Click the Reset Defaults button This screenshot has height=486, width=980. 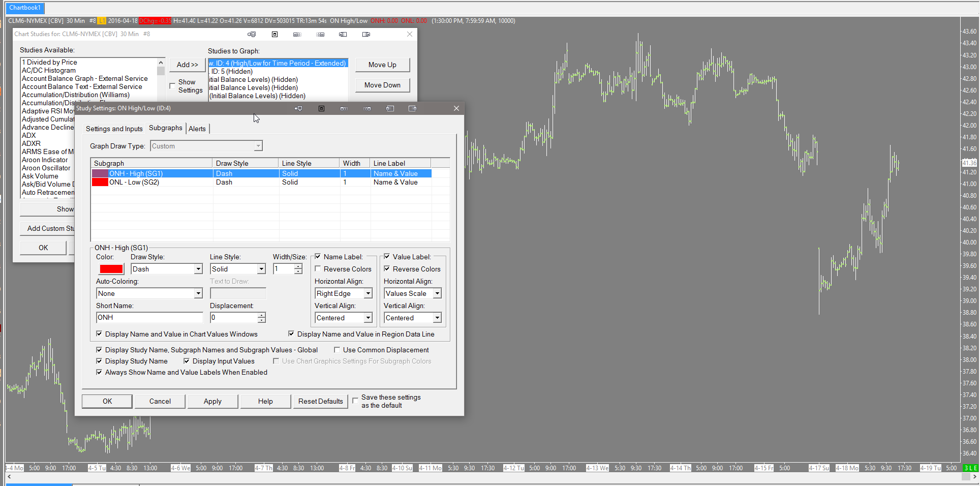[320, 401]
